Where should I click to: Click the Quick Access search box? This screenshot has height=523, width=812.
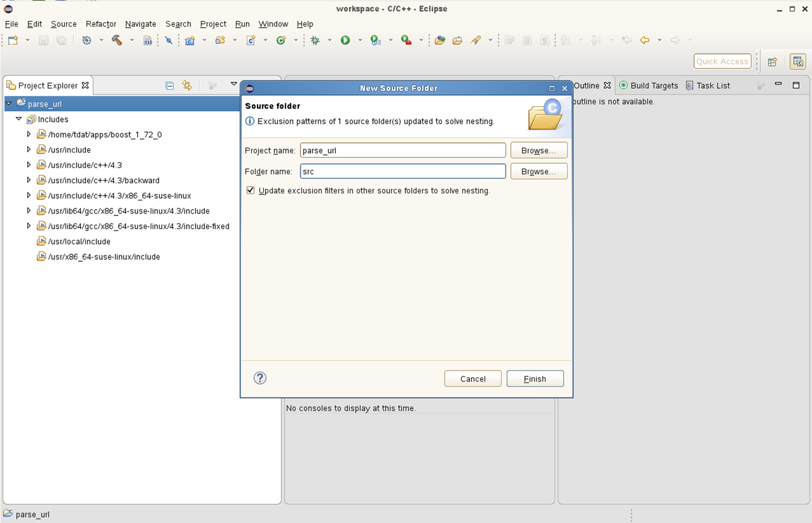[x=722, y=61]
